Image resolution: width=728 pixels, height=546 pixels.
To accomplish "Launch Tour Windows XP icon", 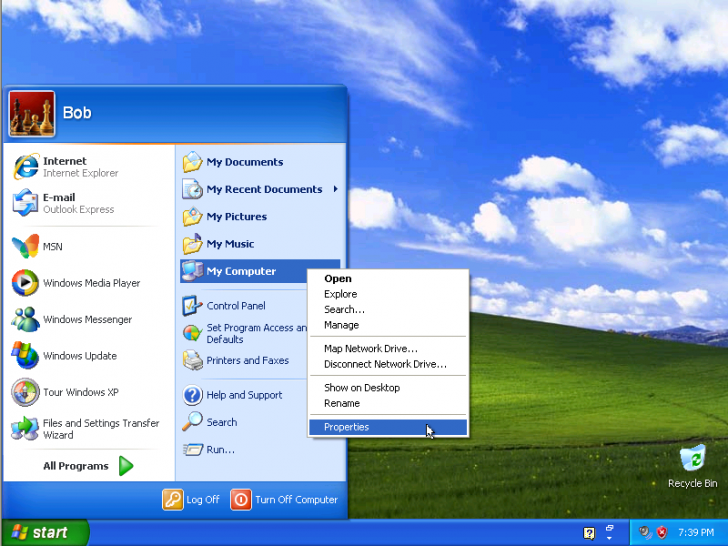I will tap(25, 392).
